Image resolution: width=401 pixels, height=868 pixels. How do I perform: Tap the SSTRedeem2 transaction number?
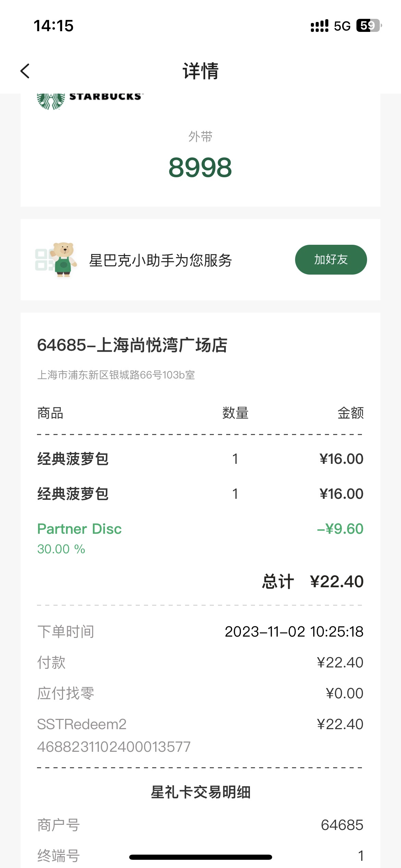pyautogui.click(x=114, y=747)
